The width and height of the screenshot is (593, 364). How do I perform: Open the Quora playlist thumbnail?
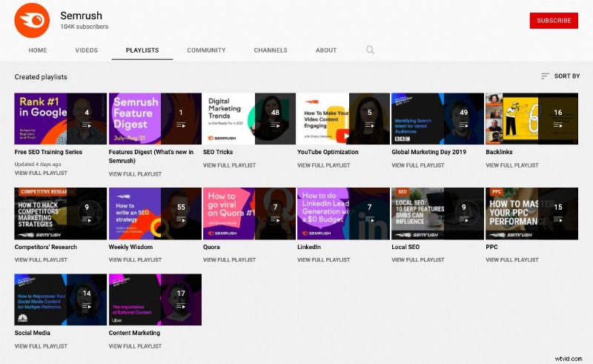coord(249,214)
